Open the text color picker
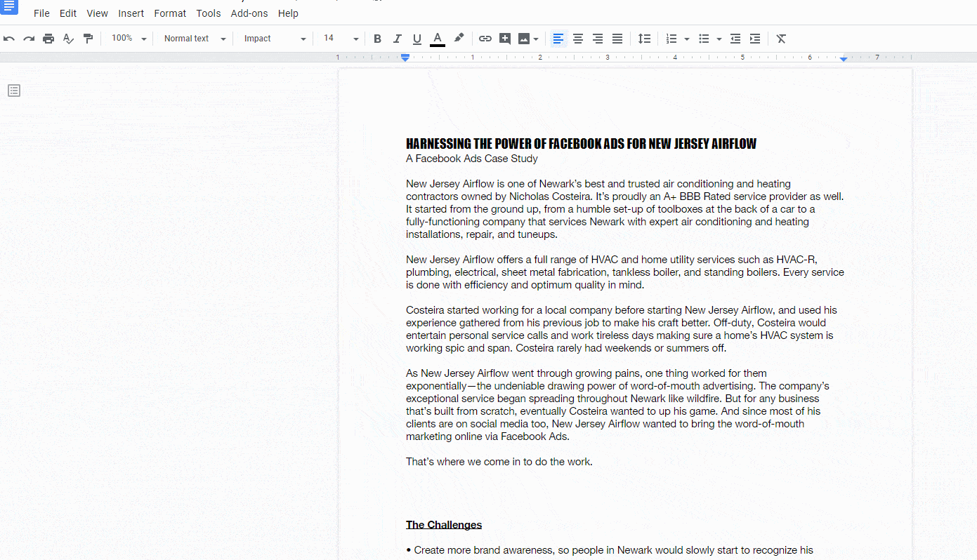 click(x=438, y=39)
